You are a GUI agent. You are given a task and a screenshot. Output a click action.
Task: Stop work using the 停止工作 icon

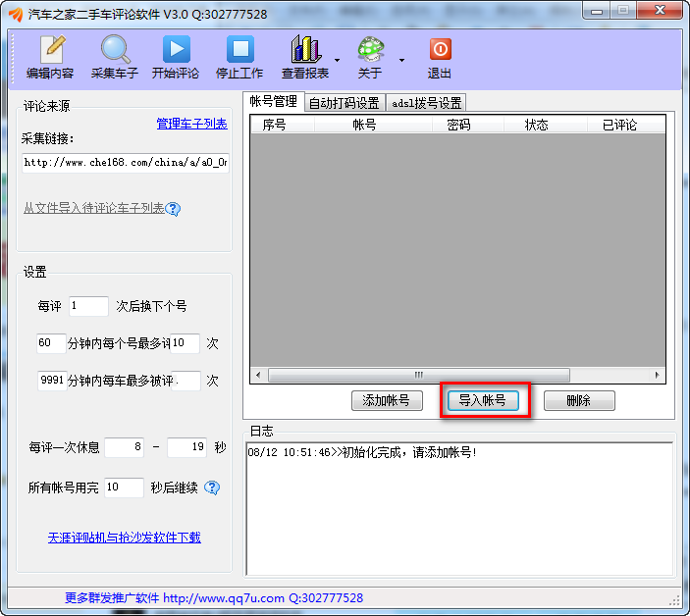point(240,49)
